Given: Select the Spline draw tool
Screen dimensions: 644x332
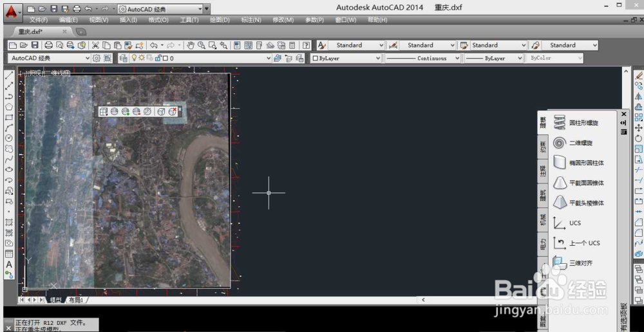Looking at the screenshot, I should [x=8, y=159].
